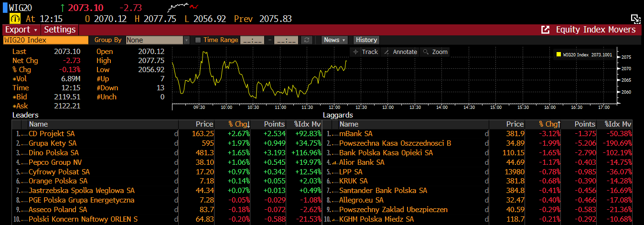This screenshot has height=225, width=644.
Task: Click the yellow WIG20 Index legend swatch
Action: (558, 55)
